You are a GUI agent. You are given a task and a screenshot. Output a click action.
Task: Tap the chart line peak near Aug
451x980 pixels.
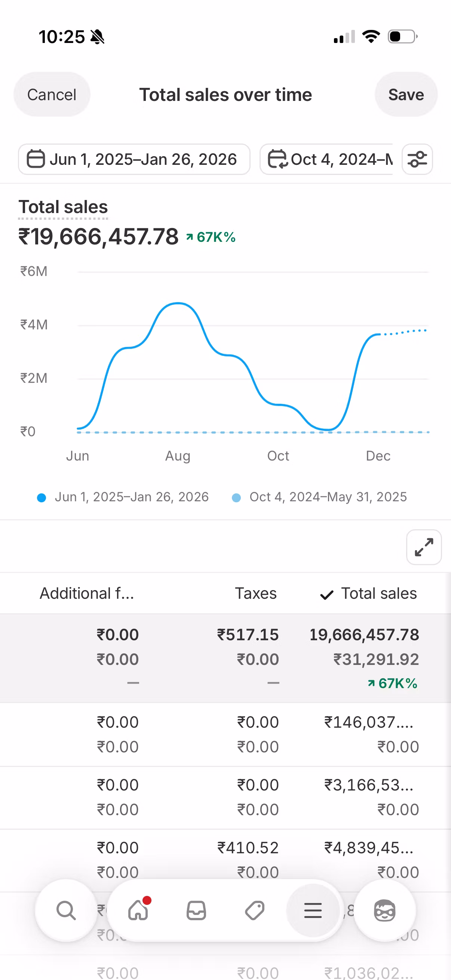[x=178, y=303]
